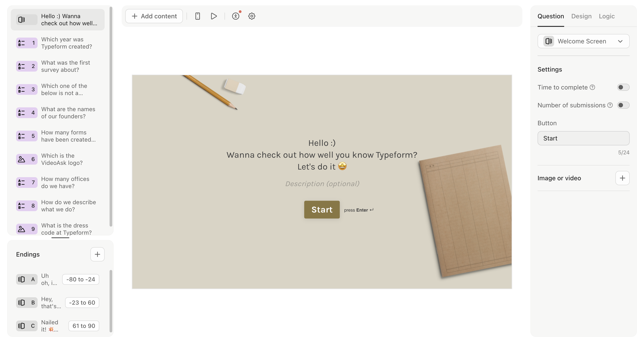Open mobile preview icon in toolbar
The image size is (644, 344).
pos(197,16)
